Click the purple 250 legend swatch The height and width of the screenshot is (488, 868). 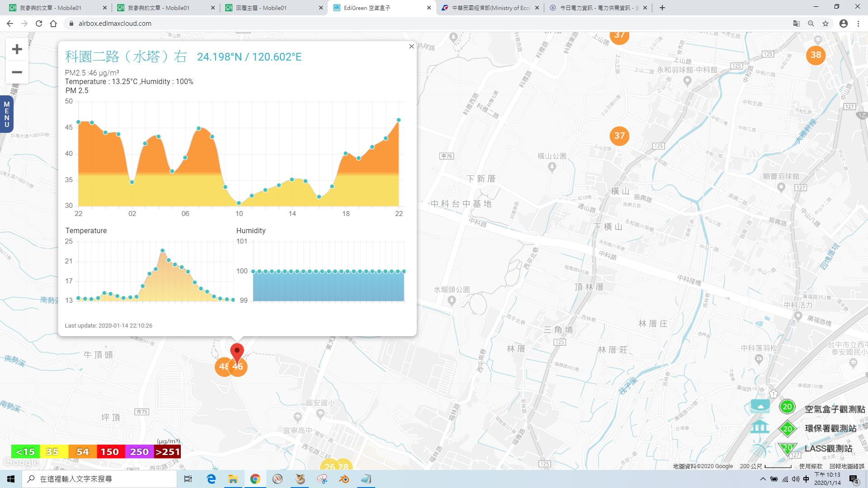tap(139, 451)
